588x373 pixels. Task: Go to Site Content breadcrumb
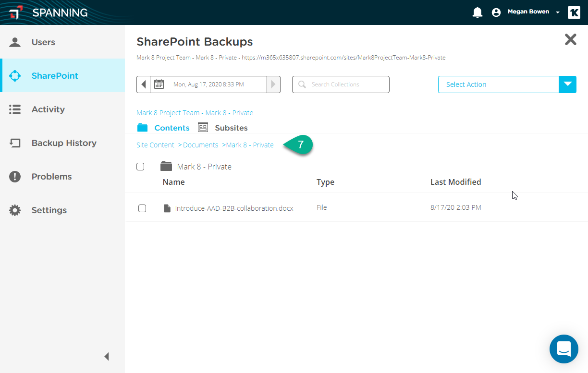(155, 145)
